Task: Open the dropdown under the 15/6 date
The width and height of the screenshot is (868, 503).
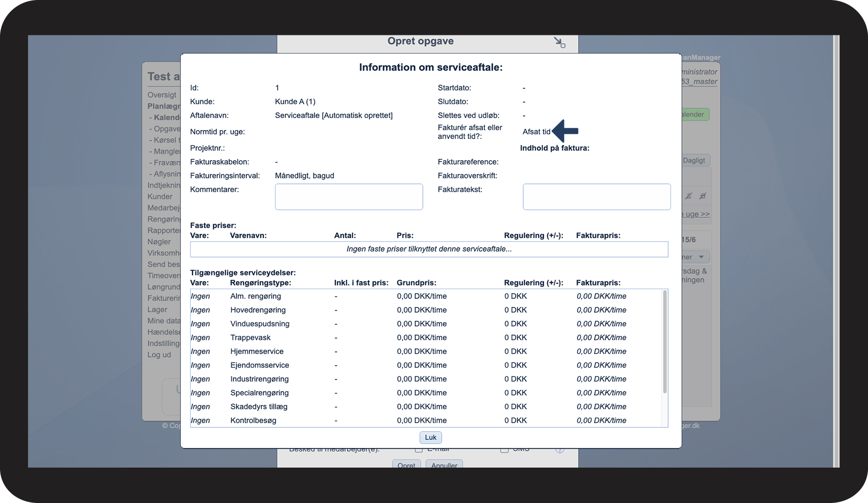Action: pyautogui.click(x=695, y=257)
